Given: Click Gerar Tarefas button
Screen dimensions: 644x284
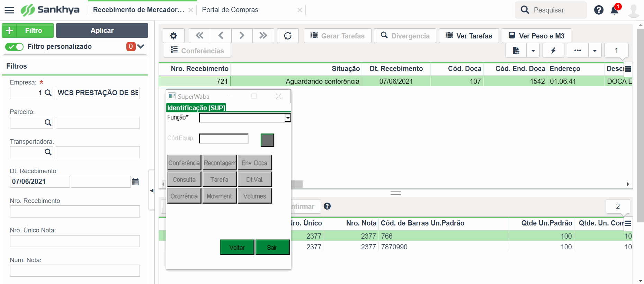Looking at the screenshot, I should click(x=338, y=36).
